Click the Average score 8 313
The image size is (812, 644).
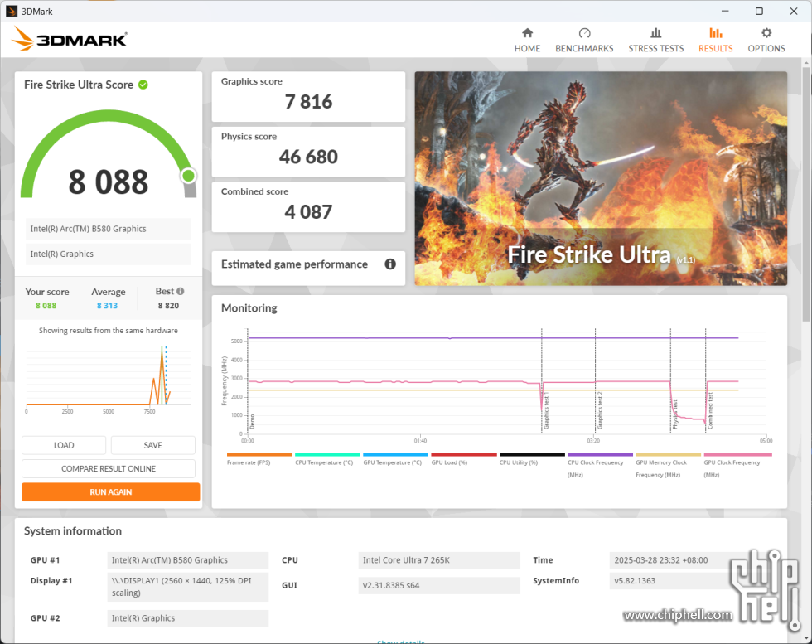tap(107, 306)
